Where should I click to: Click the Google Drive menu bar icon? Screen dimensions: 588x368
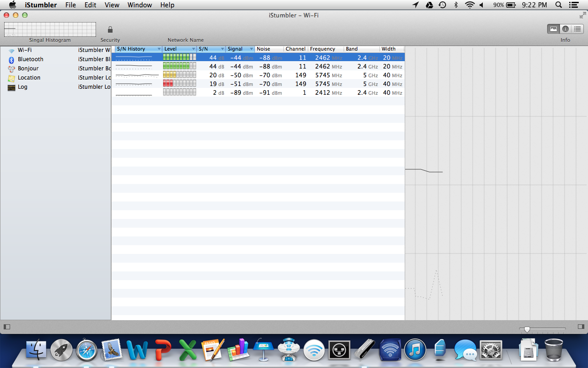pyautogui.click(x=429, y=5)
